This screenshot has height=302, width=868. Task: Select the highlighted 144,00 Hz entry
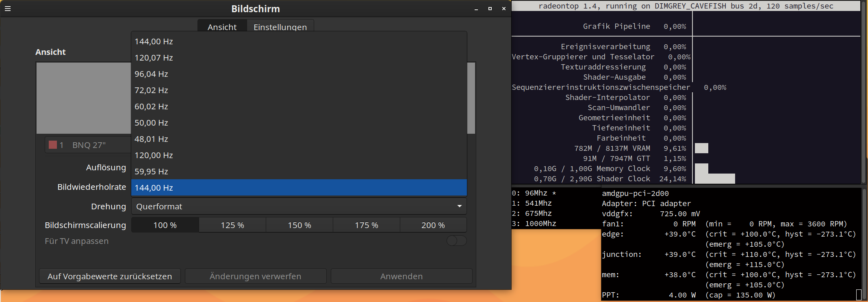(x=299, y=188)
